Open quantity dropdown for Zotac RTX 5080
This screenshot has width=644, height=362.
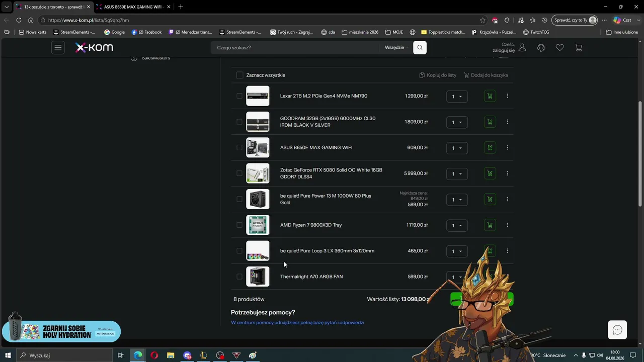click(457, 174)
